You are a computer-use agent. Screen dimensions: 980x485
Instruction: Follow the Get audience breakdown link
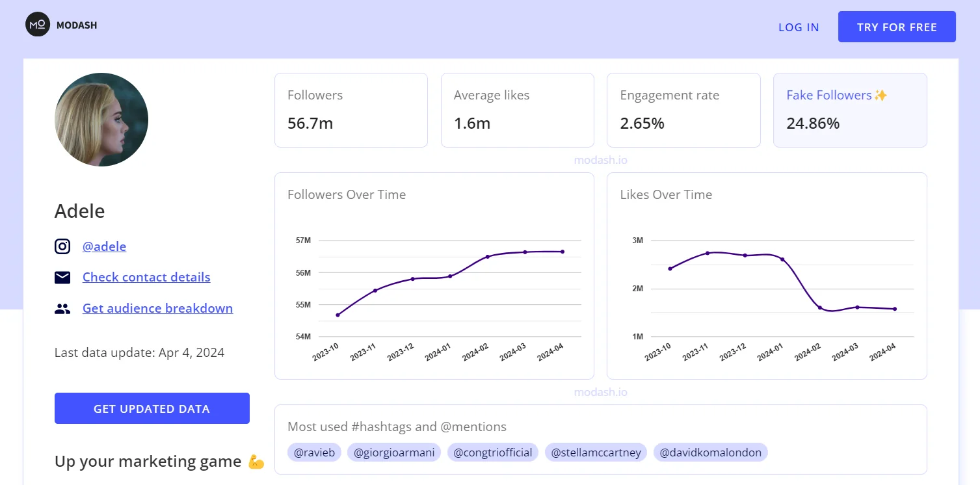(x=157, y=308)
